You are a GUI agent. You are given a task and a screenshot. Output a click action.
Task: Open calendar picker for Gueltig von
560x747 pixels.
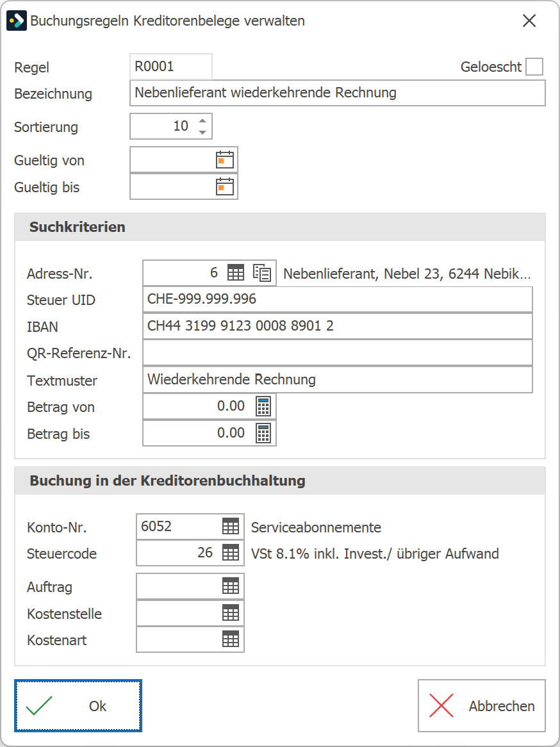[224, 160]
